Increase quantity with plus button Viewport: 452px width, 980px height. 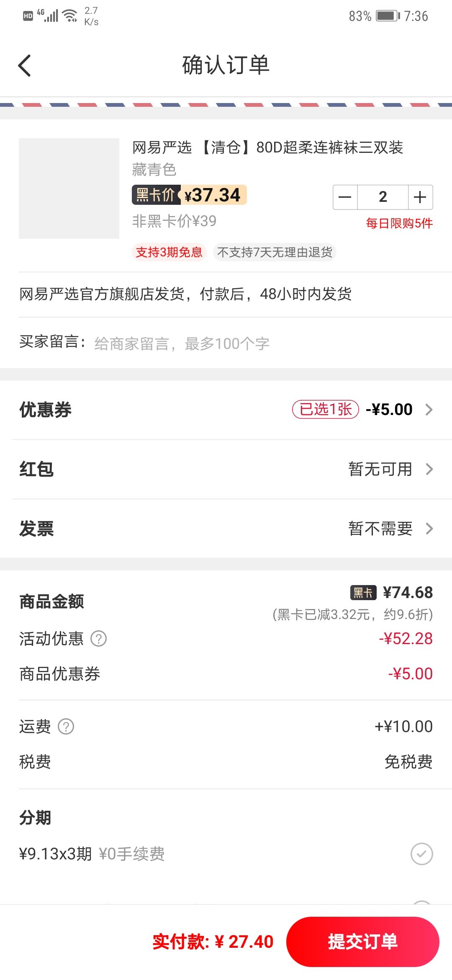pyautogui.click(x=420, y=197)
